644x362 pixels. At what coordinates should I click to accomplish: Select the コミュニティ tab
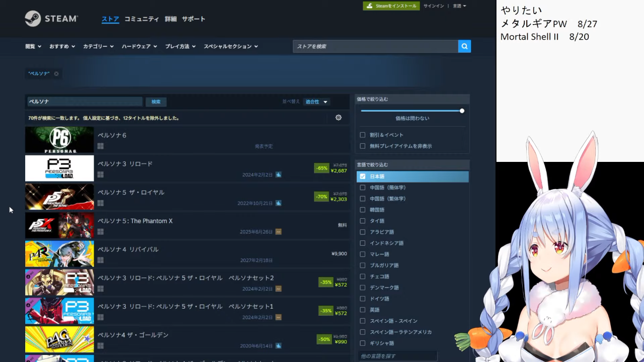click(x=142, y=19)
